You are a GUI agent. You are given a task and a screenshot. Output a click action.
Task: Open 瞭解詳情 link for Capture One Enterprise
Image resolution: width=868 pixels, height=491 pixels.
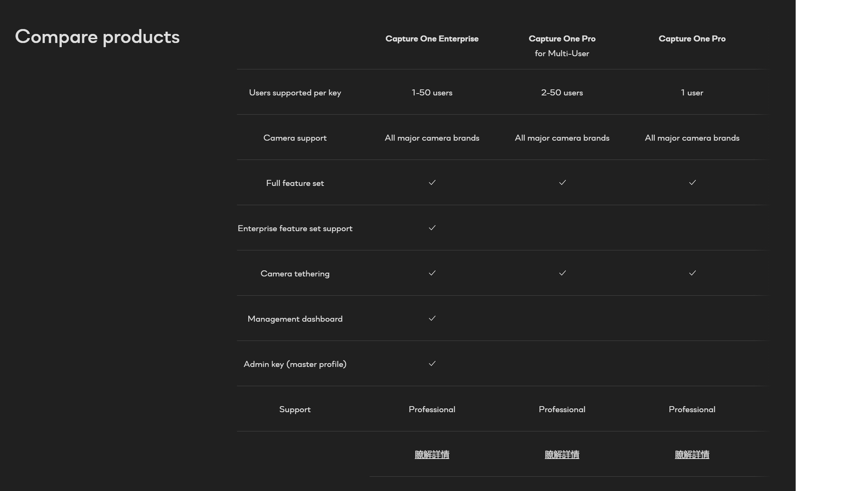tap(432, 454)
